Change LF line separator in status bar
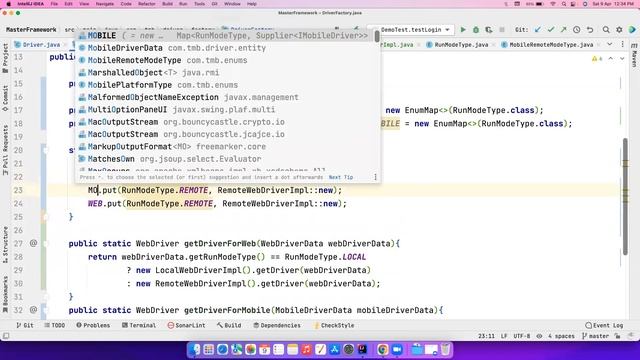Image resolution: width=640 pixels, height=360 pixels. point(504,336)
